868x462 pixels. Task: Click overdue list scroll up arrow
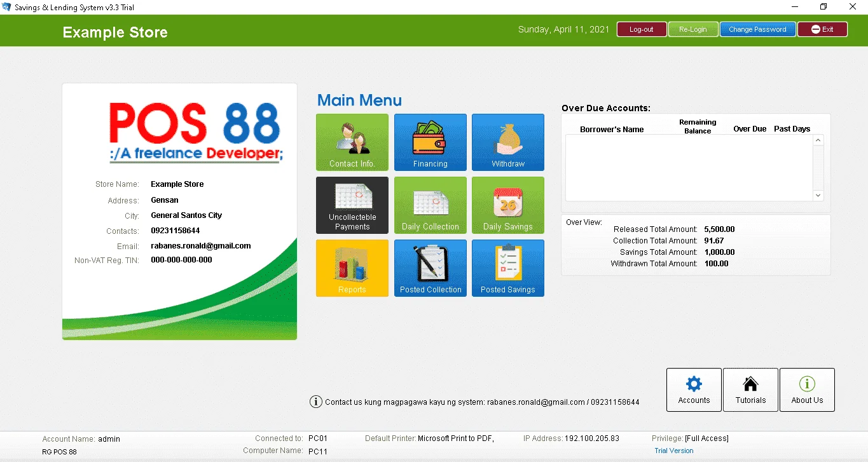[x=818, y=140]
